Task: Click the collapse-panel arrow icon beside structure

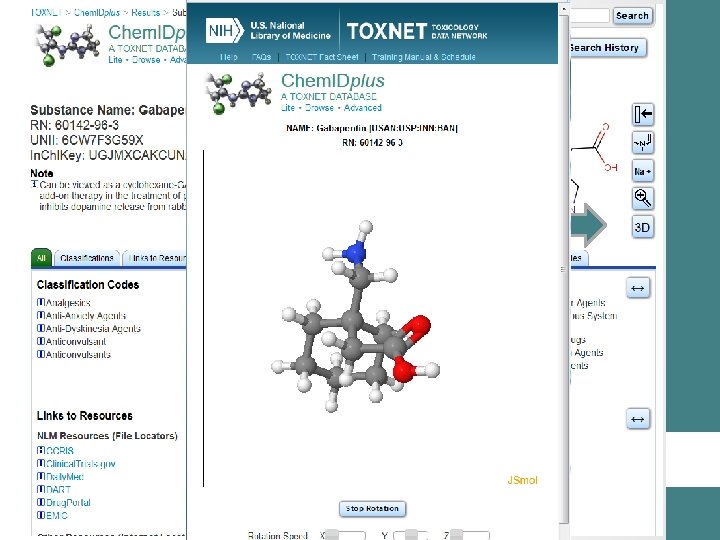Action: [x=643, y=114]
